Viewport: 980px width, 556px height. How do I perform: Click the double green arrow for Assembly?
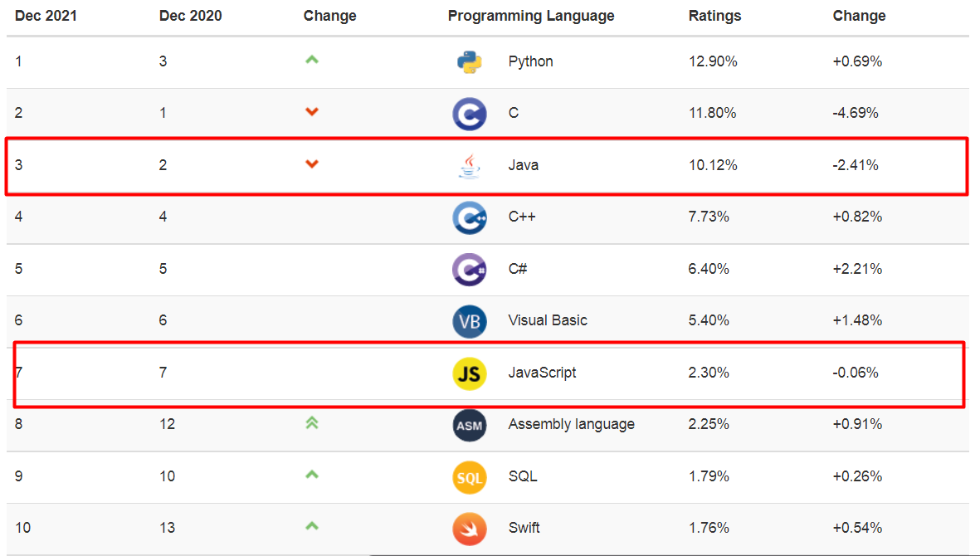coord(312,423)
